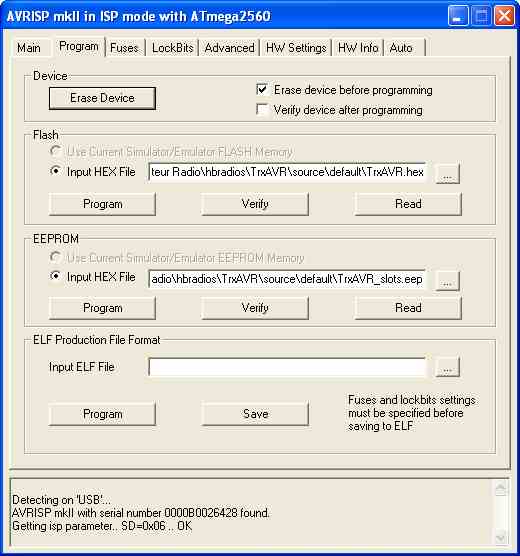520x556 pixels.
Task: Click the Erase Device button
Action: [102, 98]
